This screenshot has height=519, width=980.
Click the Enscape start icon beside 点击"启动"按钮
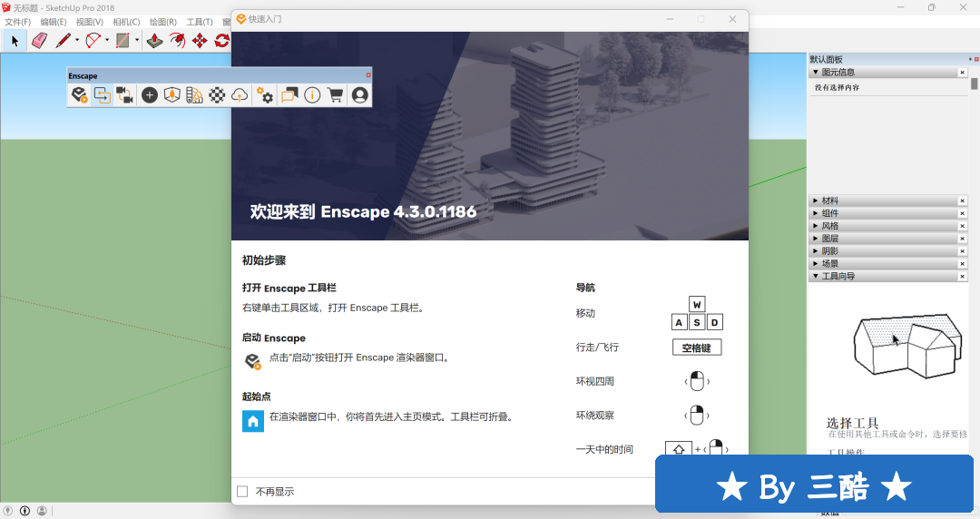coord(252,361)
